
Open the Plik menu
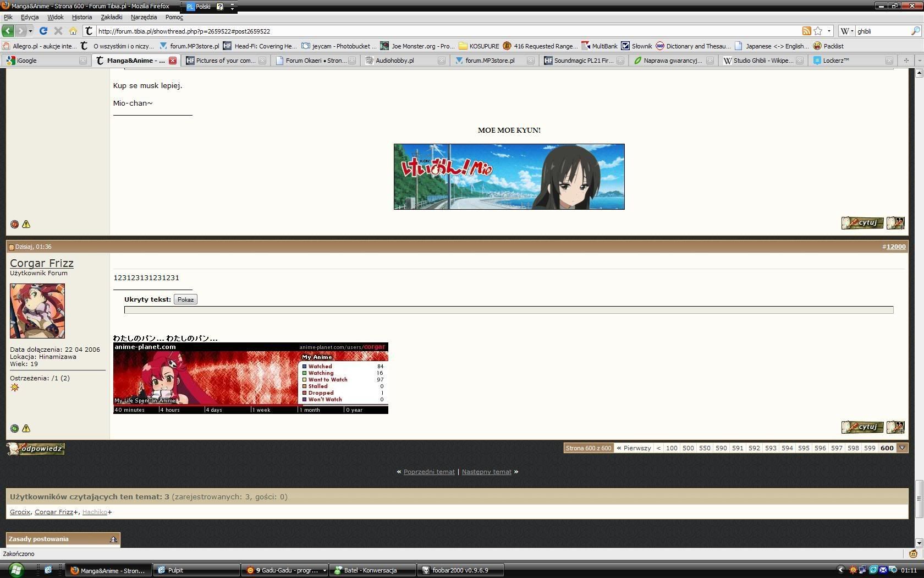point(8,17)
